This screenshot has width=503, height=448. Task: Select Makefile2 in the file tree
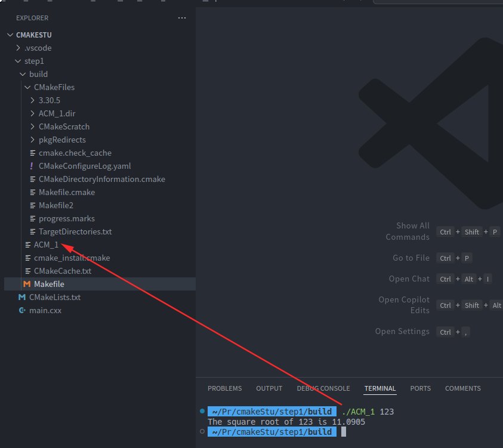56,205
